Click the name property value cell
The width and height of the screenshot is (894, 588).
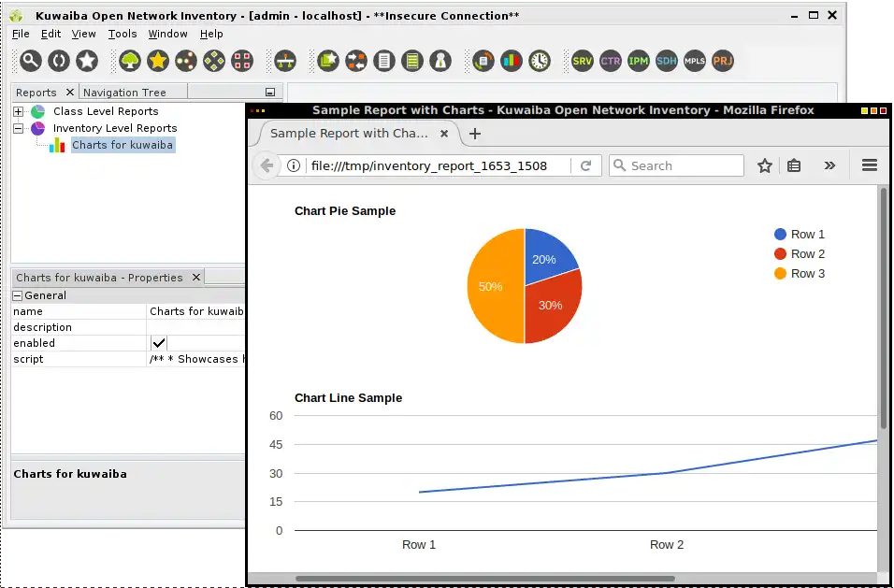(196, 311)
